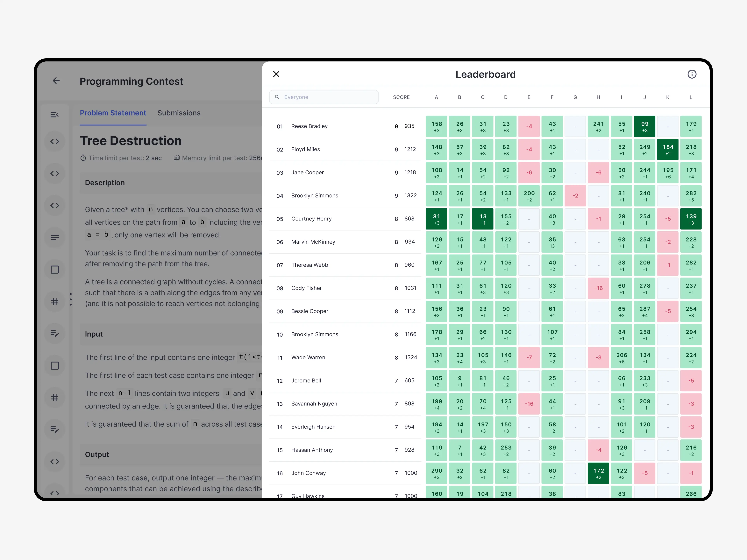
Task: Select the topmost code brackets sidebar icon
Action: pos(55,141)
